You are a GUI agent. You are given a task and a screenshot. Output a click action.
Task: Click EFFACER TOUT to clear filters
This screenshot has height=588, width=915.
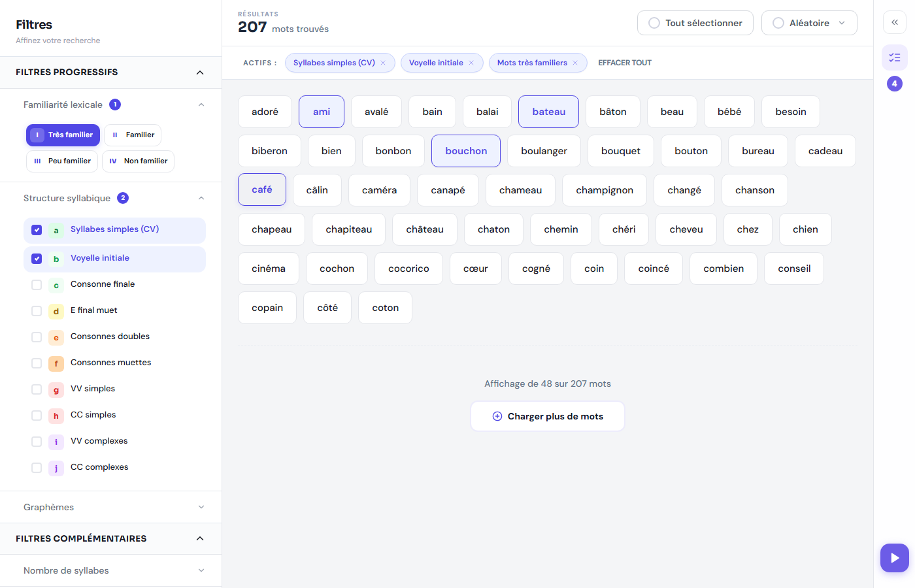point(625,63)
